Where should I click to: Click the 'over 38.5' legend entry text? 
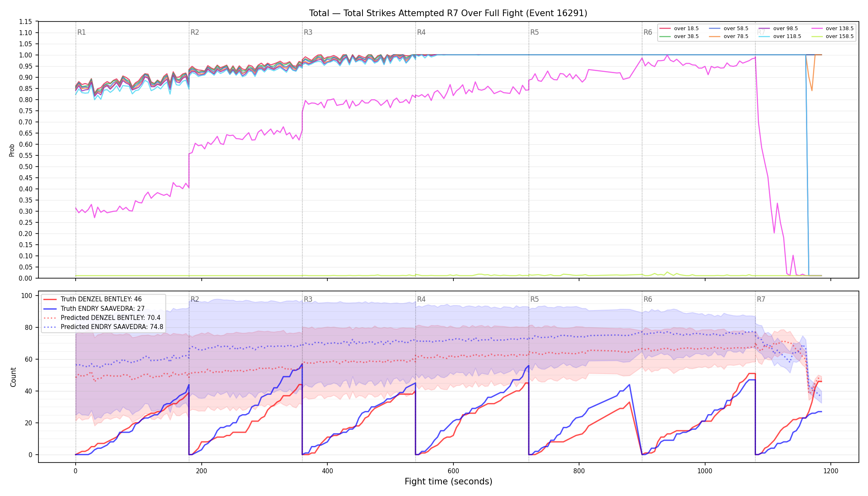pyautogui.click(x=686, y=36)
